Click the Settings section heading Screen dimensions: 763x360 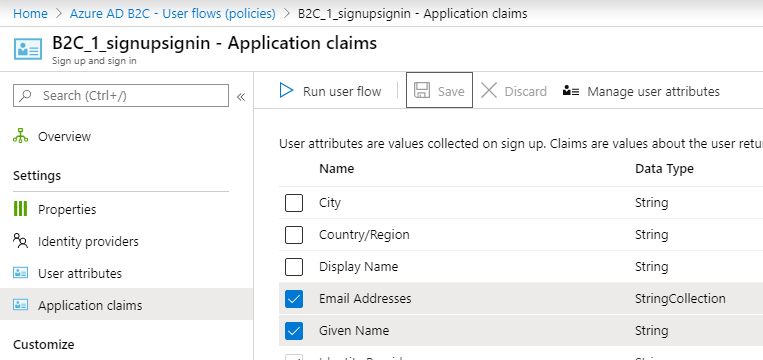point(37,175)
